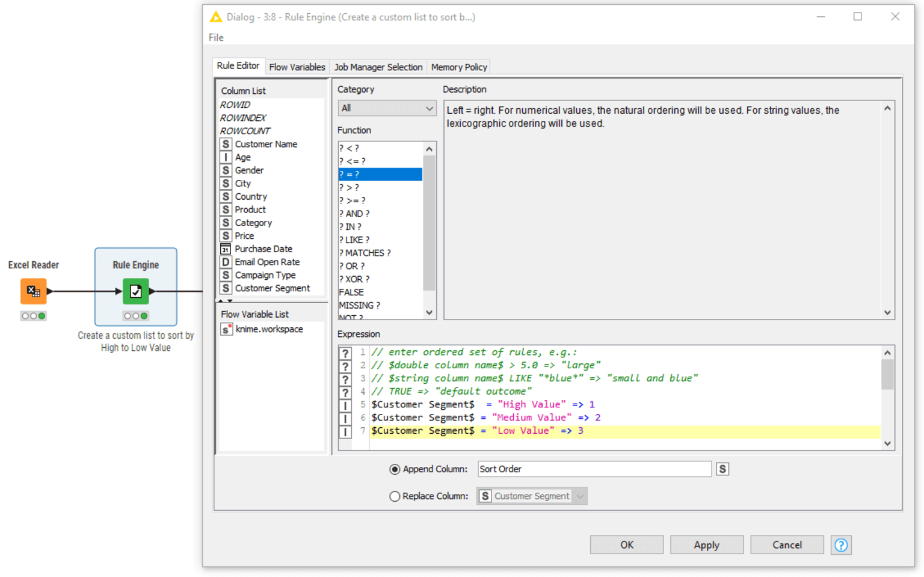The width and height of the screenshot is (924, 577).
Task: Click the Rule Engine node icon
Action: 136,291
